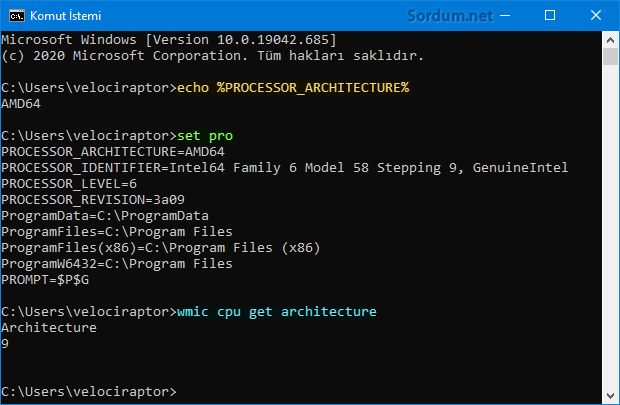Click the Sordum.net watermark in the title bar
This screenshot has width=620, height=405.
450,16
